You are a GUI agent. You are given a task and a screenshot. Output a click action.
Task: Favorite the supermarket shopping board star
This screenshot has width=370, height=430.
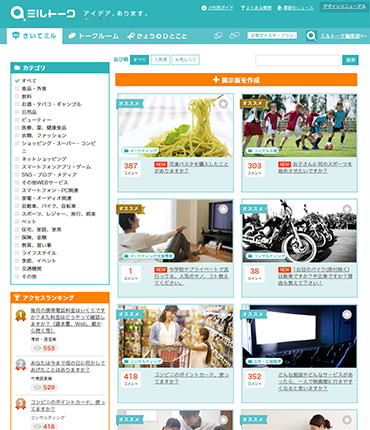[x=223, y=315]
